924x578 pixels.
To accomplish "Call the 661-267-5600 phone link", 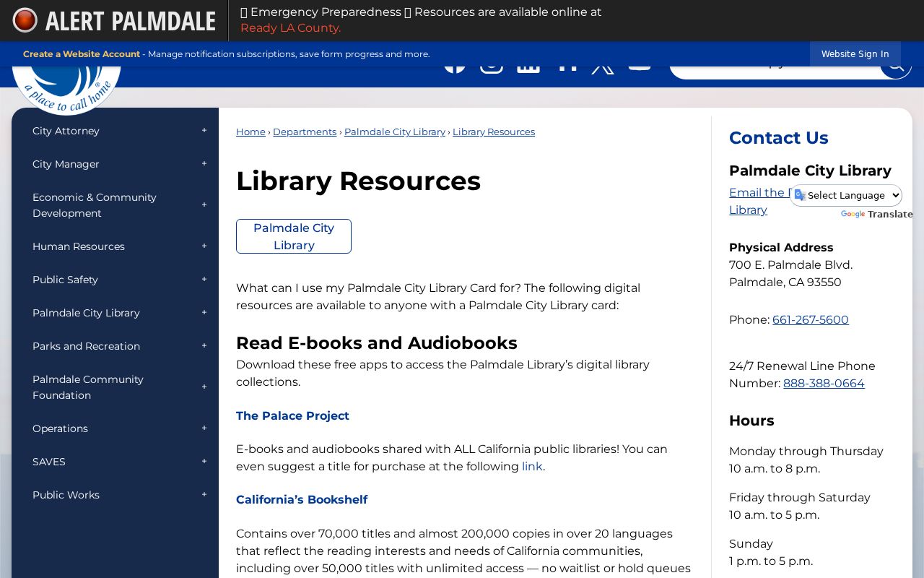I will 811,320.
